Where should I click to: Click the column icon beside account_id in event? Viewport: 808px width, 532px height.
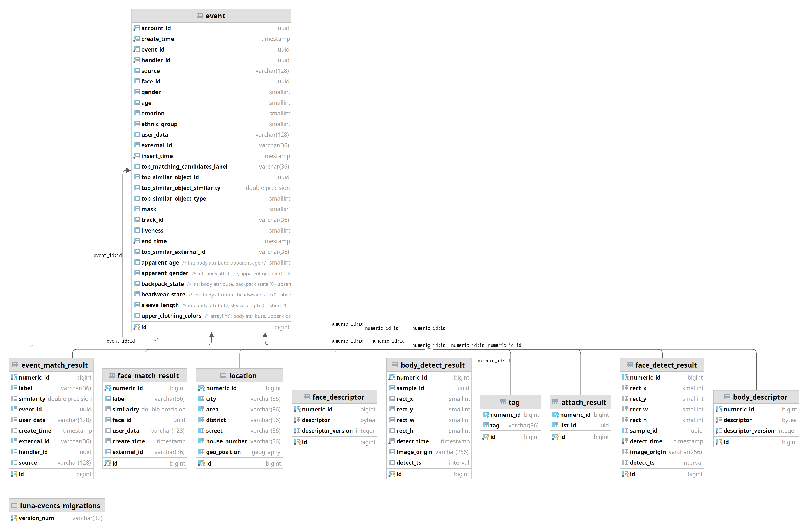(137, 28)
